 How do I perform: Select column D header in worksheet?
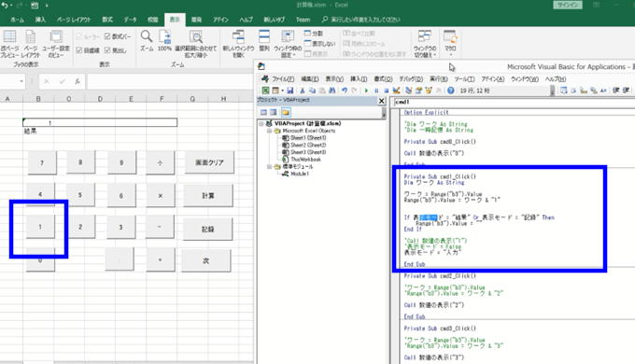coord(100,99)
